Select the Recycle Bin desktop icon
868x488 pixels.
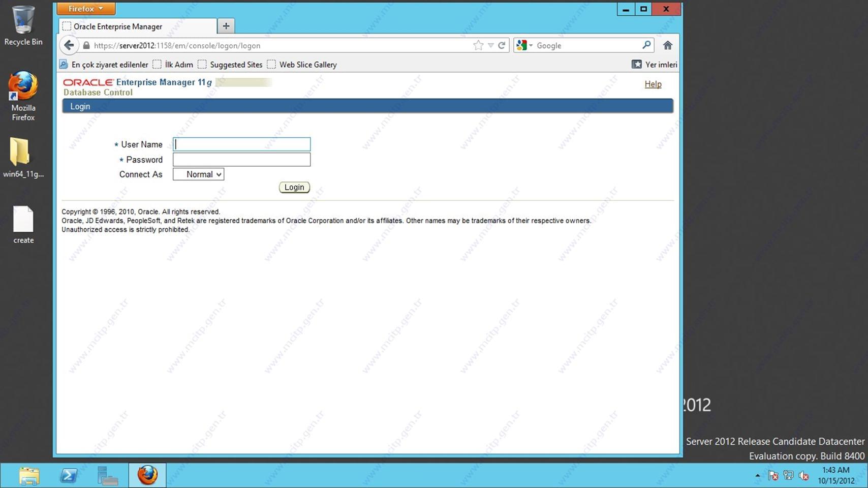(x=23, y=25)
